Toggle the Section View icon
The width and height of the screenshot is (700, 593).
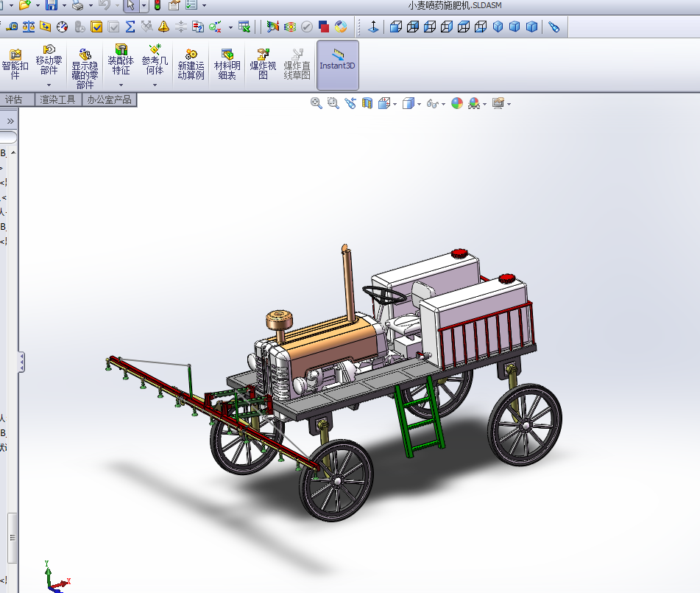(x=367, y=103)
